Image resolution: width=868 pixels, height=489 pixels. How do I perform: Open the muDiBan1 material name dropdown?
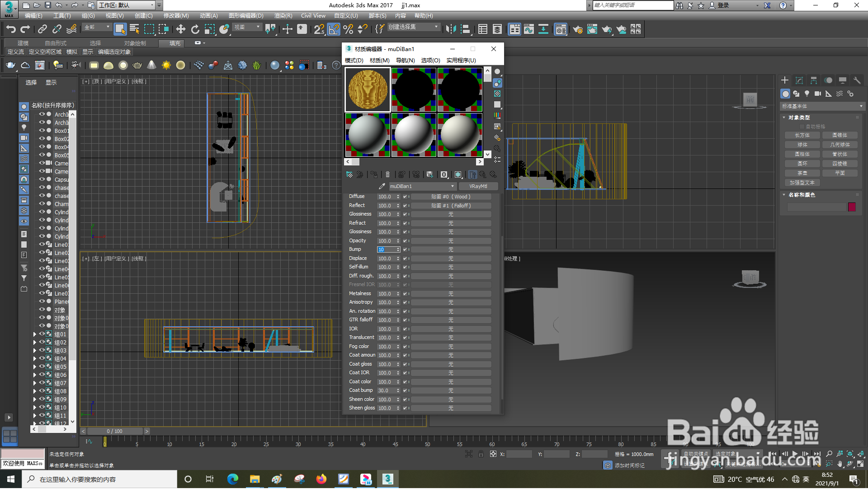[x=452, y=186]
